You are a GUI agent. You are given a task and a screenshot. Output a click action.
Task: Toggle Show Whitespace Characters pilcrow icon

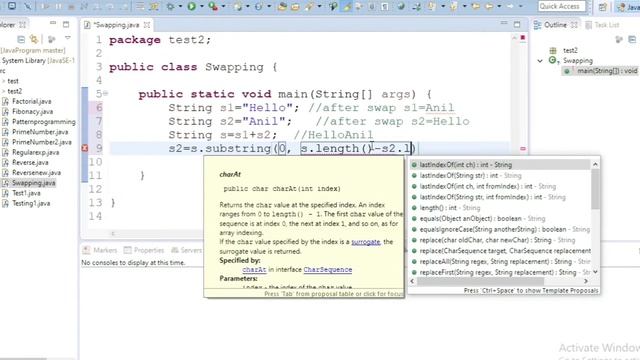tap(385, 6)
